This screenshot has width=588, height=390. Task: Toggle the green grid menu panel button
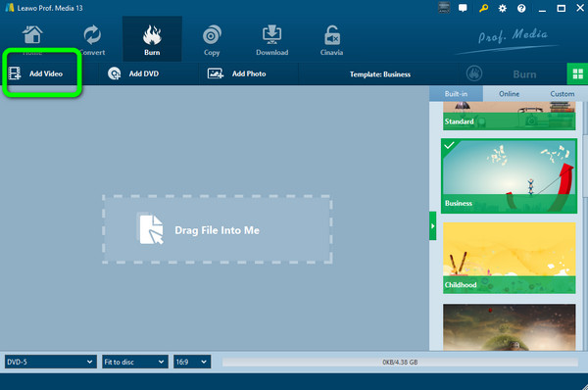(577, 73)
